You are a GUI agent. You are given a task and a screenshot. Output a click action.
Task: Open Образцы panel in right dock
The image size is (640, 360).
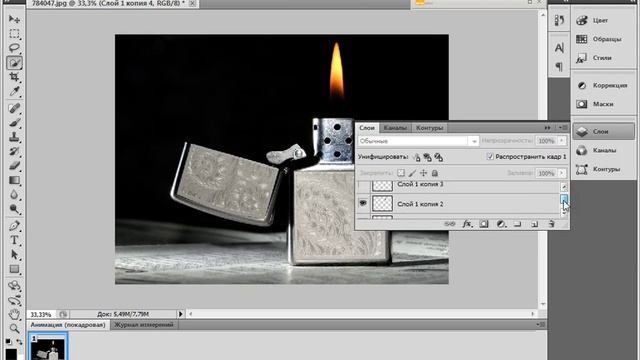603,39
